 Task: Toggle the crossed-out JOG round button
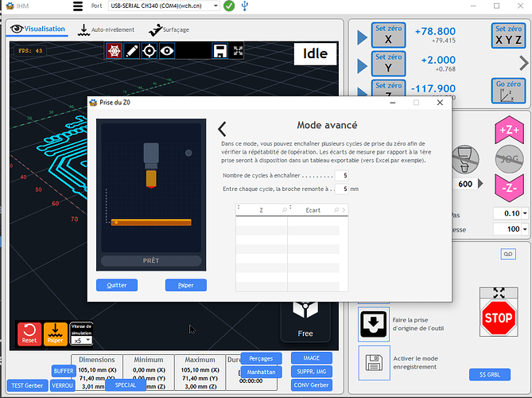click(x=509, y=159)
